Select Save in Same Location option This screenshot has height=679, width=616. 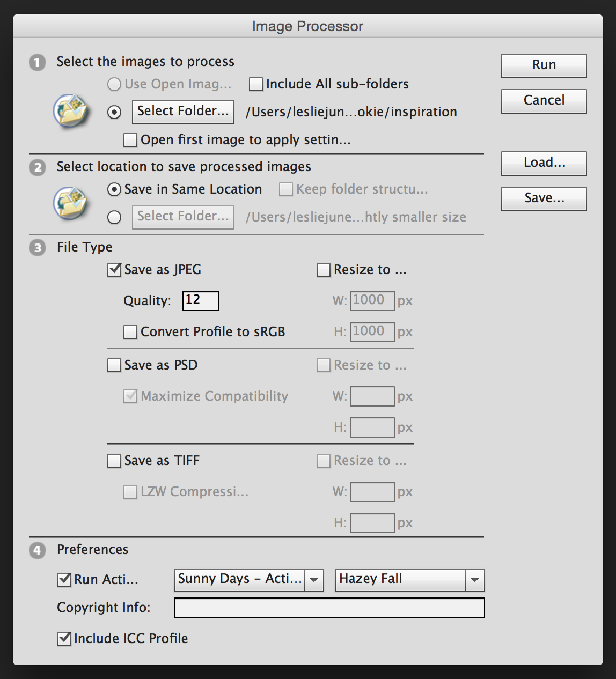pos(114,189)
